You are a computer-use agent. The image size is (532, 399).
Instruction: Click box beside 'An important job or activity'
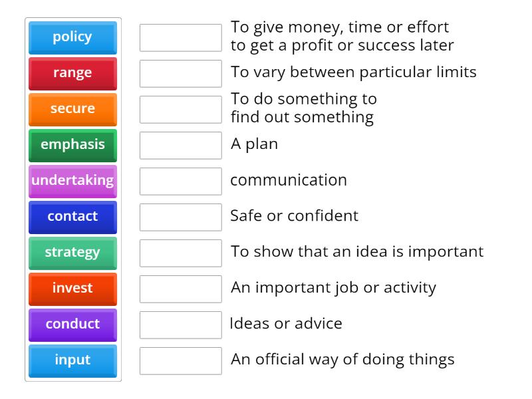pyautogui.click(x=180, y=289)
